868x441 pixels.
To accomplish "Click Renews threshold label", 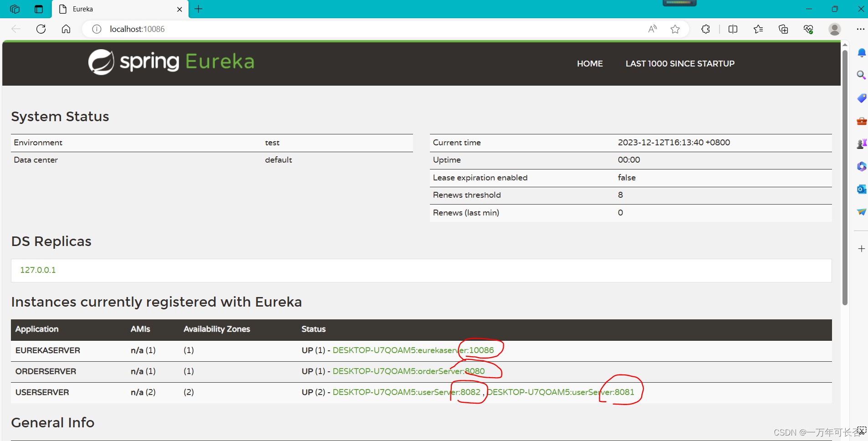I will (467, 195).
